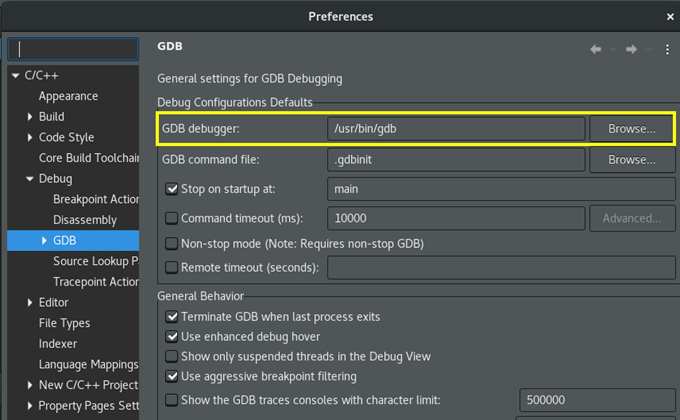The height and width of the screenshot is (420, 680).
Task: Uncheck Use aggressive breakpoint filtering
Action: pyautogui.click(x=172, y=376)
